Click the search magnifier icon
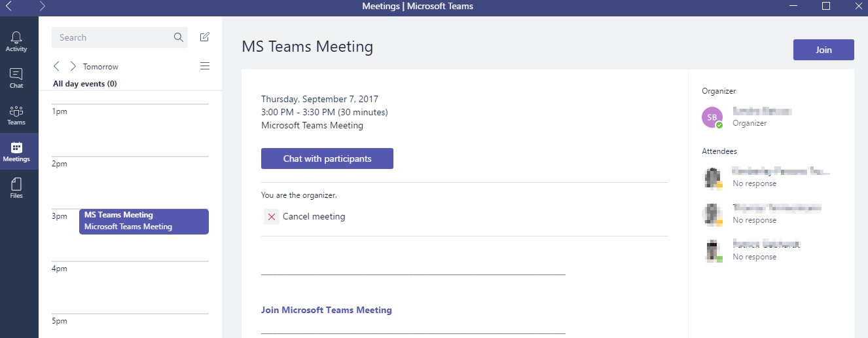This screenshot has width=868, height=338. click(179, 37)
